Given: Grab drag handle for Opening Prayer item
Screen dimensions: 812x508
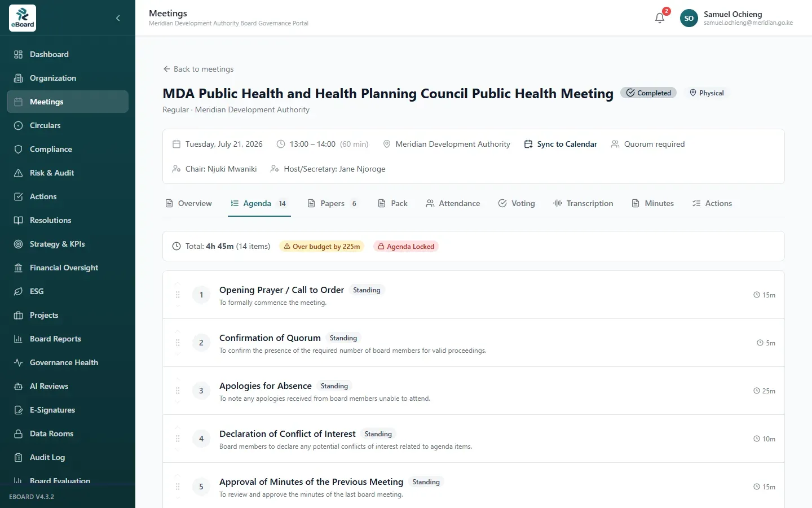Looking at the screenshot, I should point(178,295).
